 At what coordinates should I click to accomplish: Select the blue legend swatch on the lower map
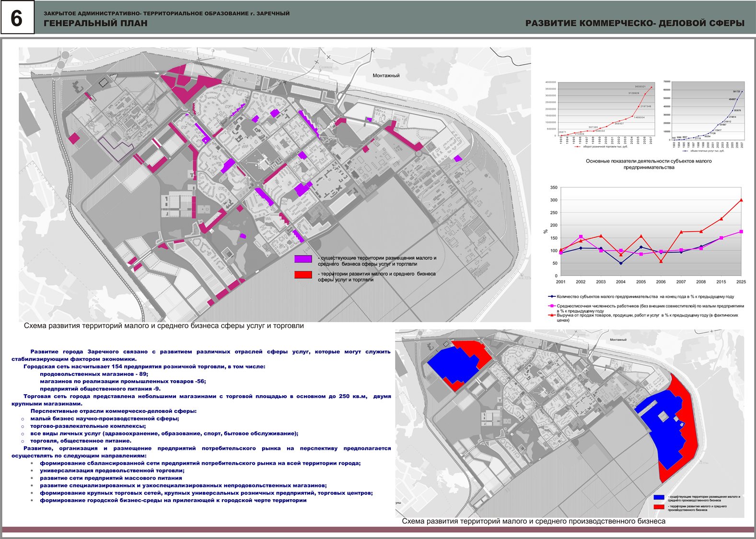point(659,498)
